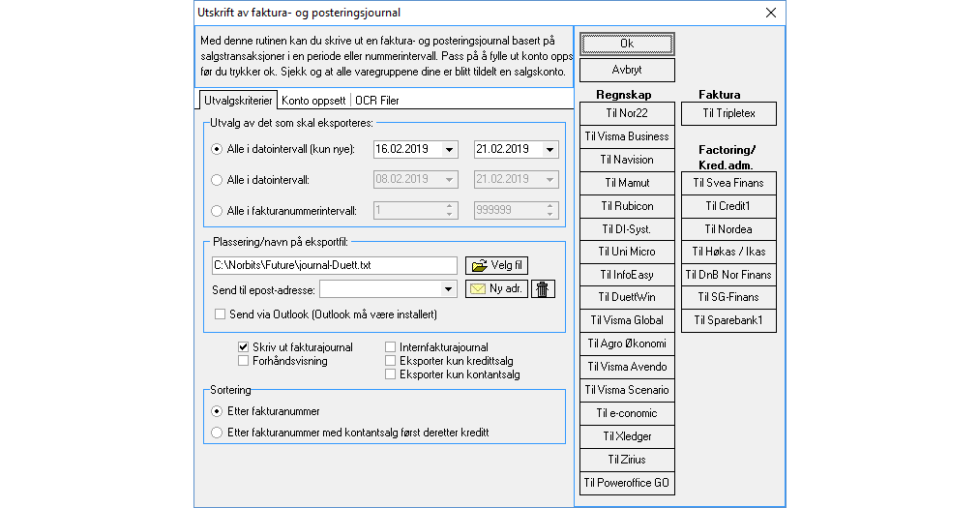This screenshot has height=508, width=980.
Task: Export Til Agro Økonomi
Action: pos(627,344)
